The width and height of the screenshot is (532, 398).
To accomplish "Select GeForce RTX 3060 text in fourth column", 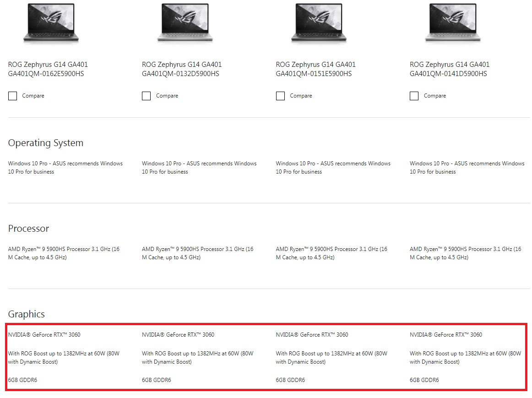I will [446, 335].
